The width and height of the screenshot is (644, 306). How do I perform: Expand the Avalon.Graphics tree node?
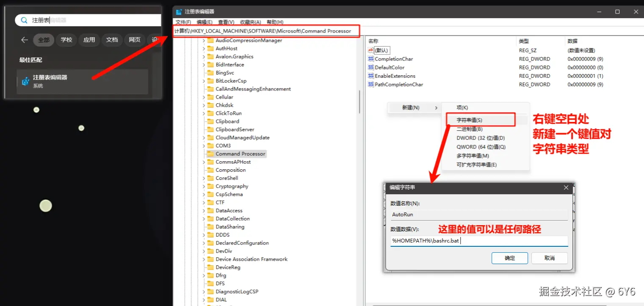204,57
